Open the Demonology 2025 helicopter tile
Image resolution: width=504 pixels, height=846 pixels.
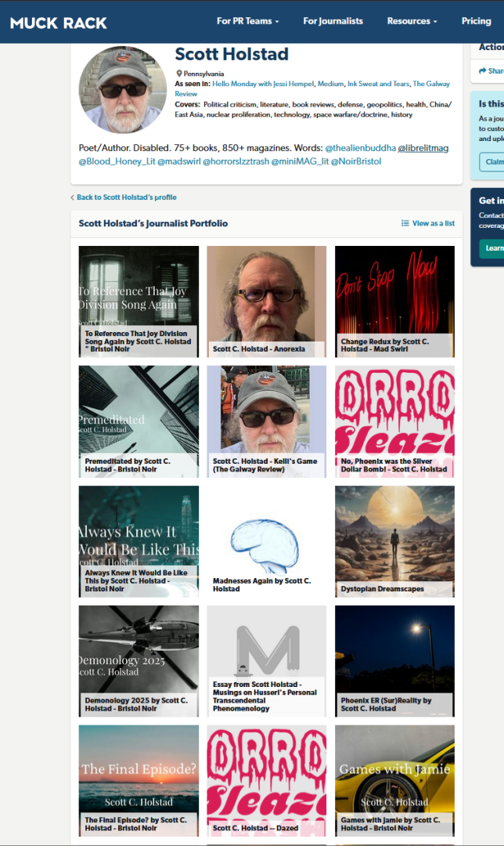coord(139,660)
